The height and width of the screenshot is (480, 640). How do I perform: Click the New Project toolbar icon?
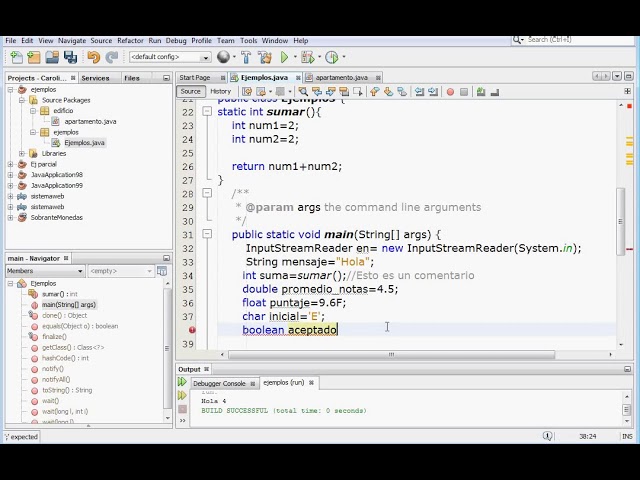click(34, 57)
